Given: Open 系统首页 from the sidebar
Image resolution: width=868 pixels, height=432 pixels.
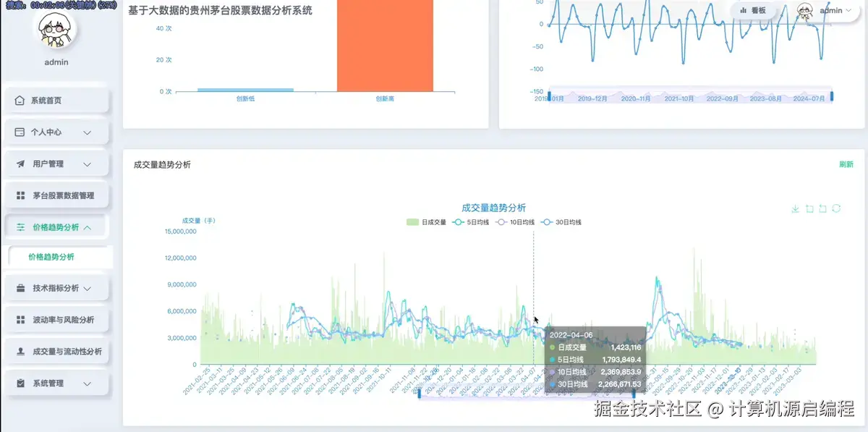Looking at the screenshot, I should point(56,101).
